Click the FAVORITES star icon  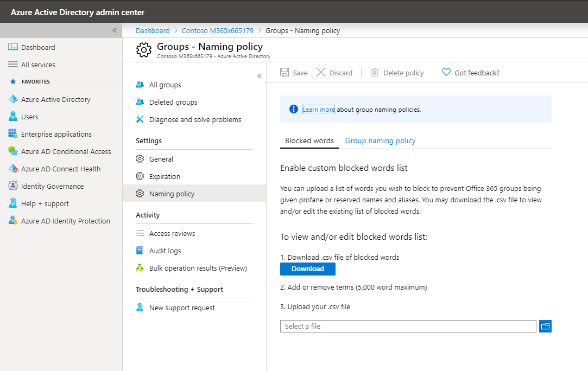13,81
